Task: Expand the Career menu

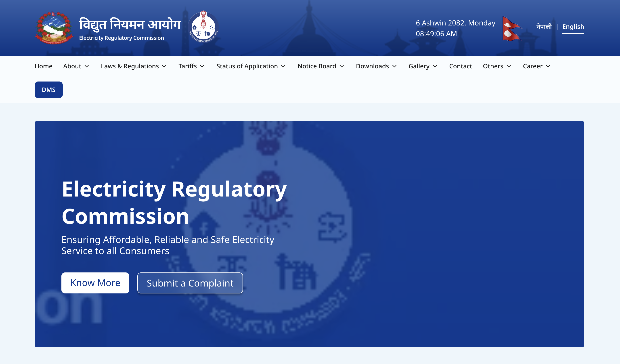Action: coord(536,66)
